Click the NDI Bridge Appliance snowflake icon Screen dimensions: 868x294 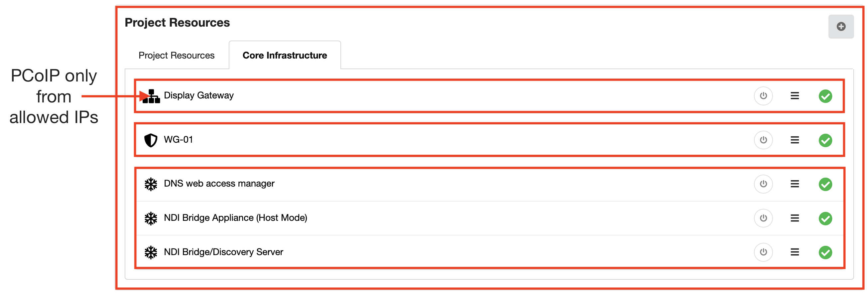151,218
